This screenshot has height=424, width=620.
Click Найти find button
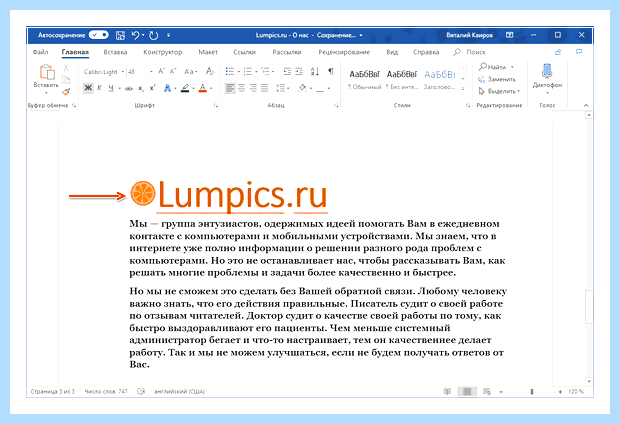pos(496,67)
